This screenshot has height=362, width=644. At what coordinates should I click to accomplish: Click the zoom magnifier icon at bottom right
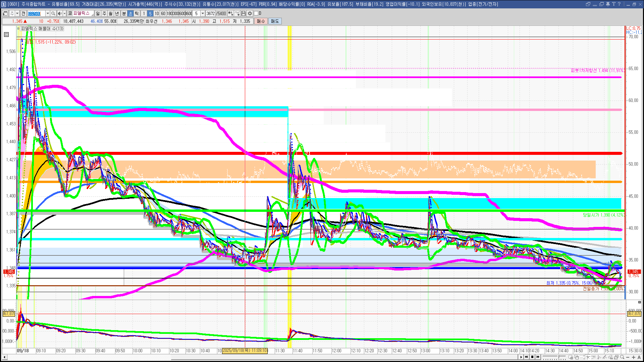(622, 357)
